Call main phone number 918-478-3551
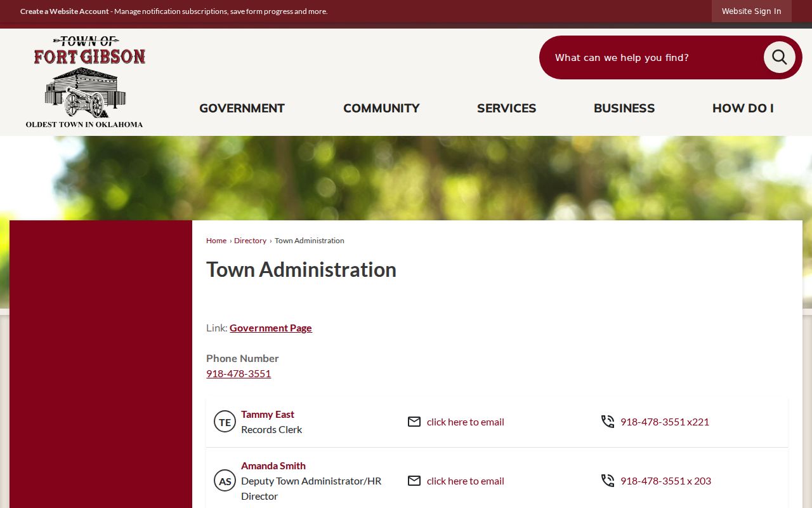This screenshot has height=508, width=812. point(239,373)
